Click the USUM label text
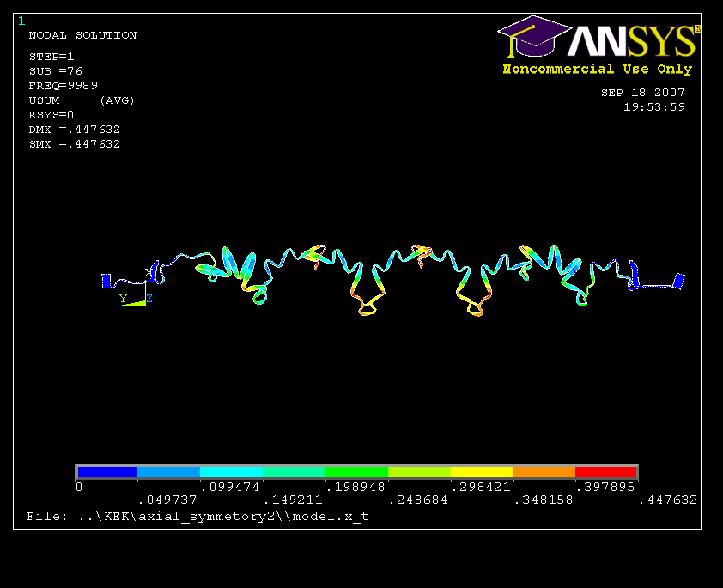Screen dimensions: 723x588 point(45,100)
